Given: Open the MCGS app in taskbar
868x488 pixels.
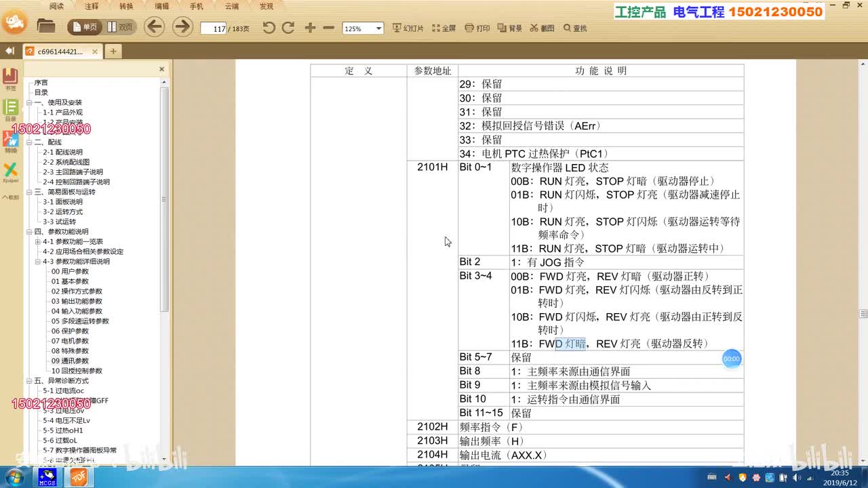Looking at the screenshot, I should click(47, 477).
